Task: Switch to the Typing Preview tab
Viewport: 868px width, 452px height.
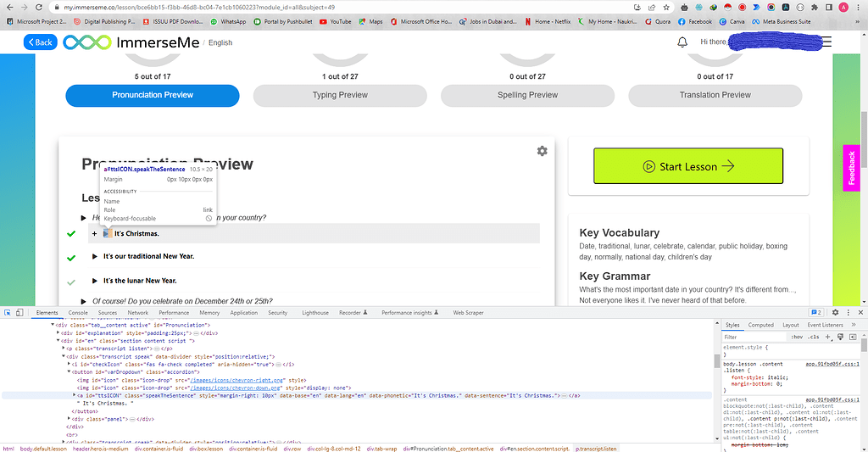Action: 340,95
